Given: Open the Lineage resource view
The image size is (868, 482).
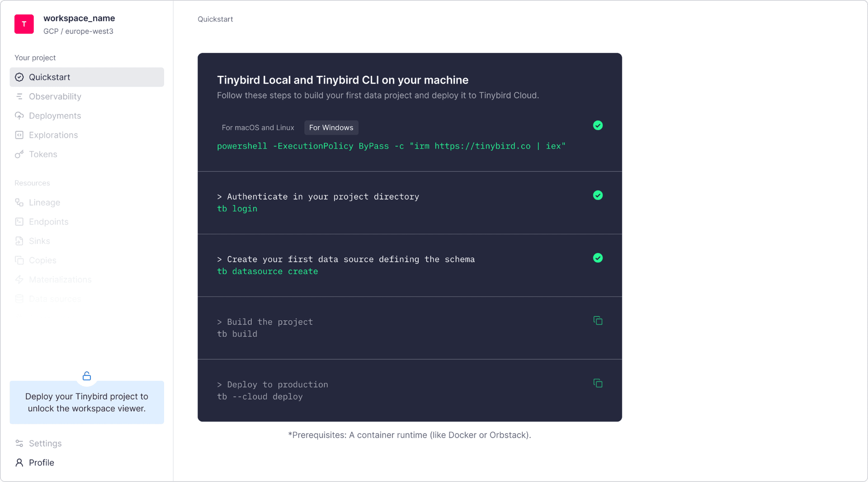Looking at the screenshot, I should pyautogui.click(x=44, y=202).
